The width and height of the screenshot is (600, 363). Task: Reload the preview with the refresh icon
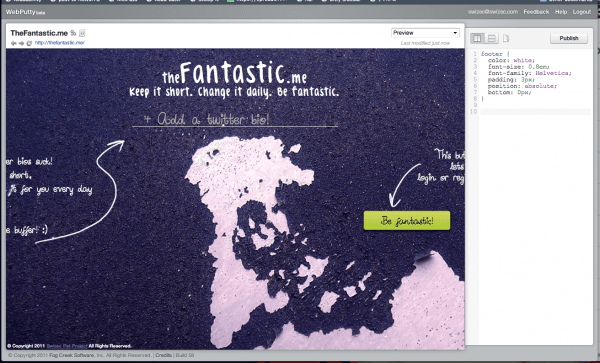(x=29, y=43)
